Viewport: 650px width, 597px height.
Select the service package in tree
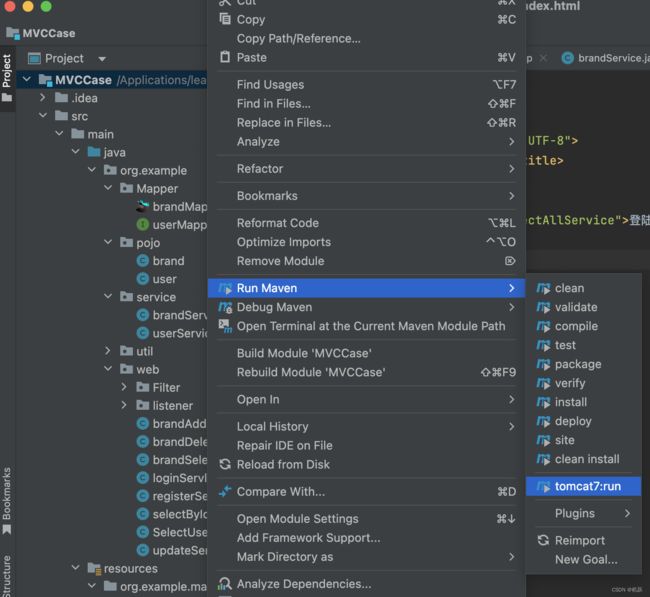(x=156, y=297)
